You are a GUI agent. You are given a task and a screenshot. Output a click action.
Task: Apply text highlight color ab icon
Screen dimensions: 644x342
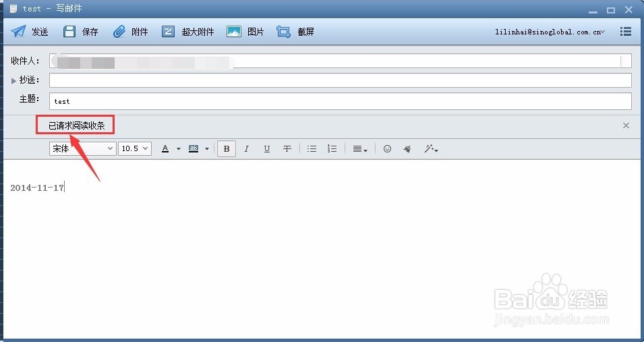click(x=194, y=148)
